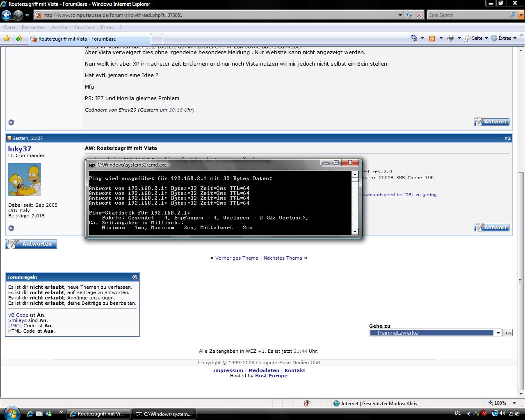Open the Kontakt link
Screen dimensions: 525x420
point(295,370)
